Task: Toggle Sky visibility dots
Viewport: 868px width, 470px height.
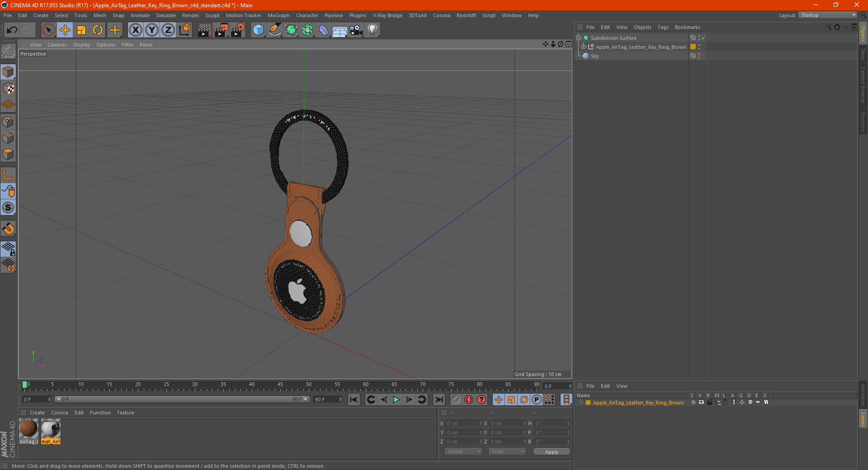Action: pos(699,56)
